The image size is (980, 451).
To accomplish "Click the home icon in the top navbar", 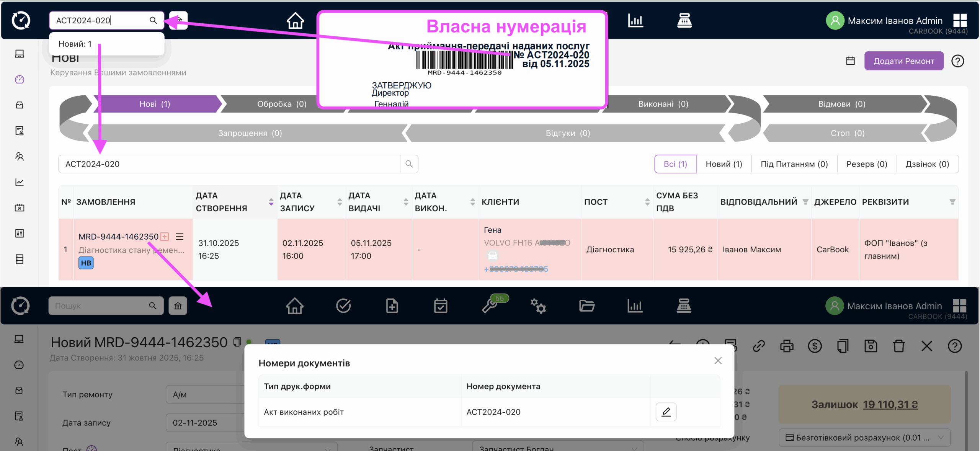I will tap(295, 21).
